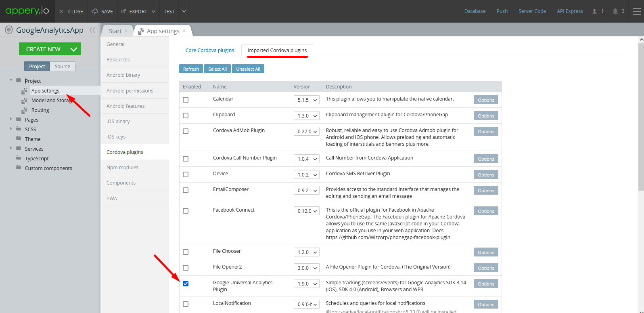Image resolution: width=644 pixels, height=313 pixels.
Task: Expand the Pages tree node arrow
Action: [11, 119]
